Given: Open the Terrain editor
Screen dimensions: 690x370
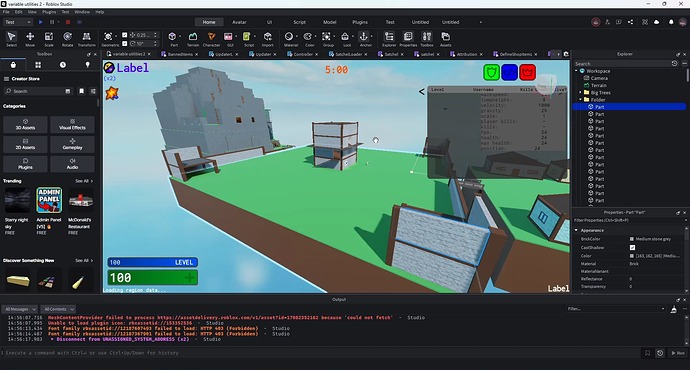Looking at the screenshot, I should point(193,39).
